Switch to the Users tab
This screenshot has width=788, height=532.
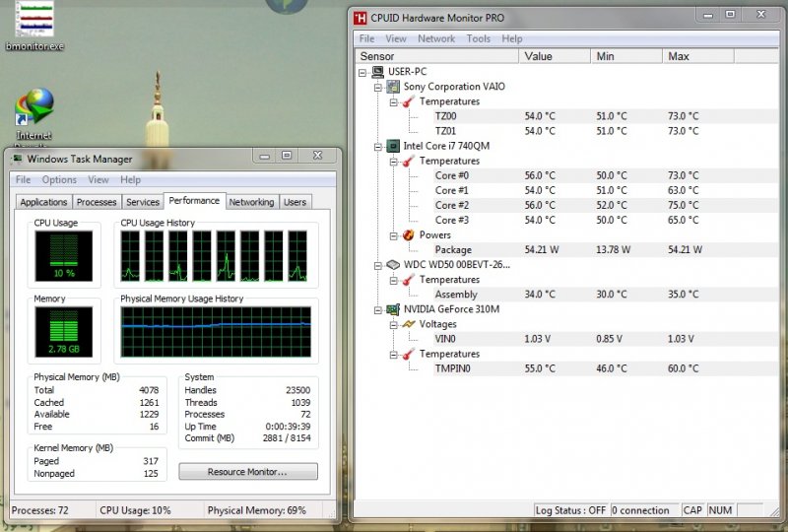click(295, 202)
